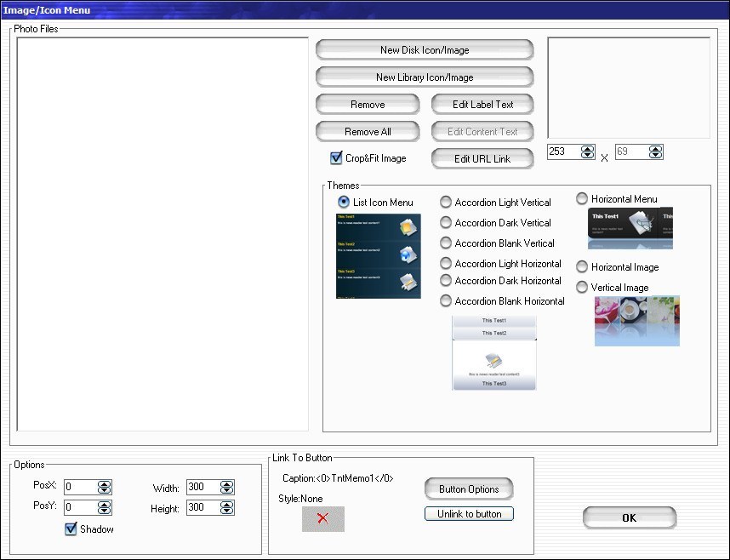The height and width of the screenshot is (560, 730).
Task: Open the Edit Label Text dialog
Action: [482, 104]
